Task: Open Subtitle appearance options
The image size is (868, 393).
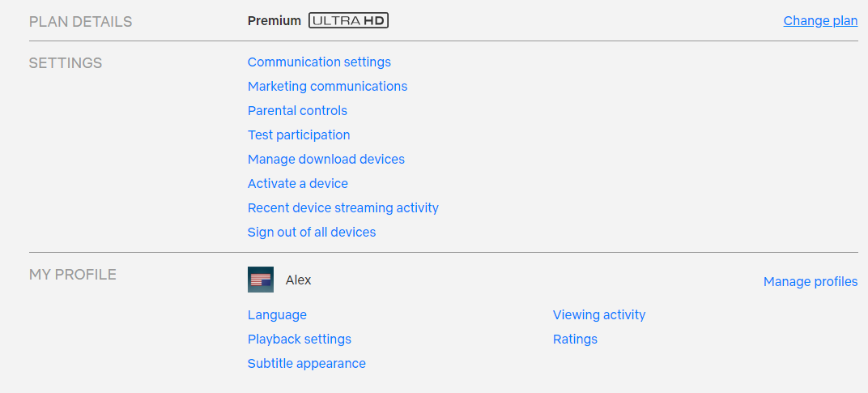Action: pos(307,364)
